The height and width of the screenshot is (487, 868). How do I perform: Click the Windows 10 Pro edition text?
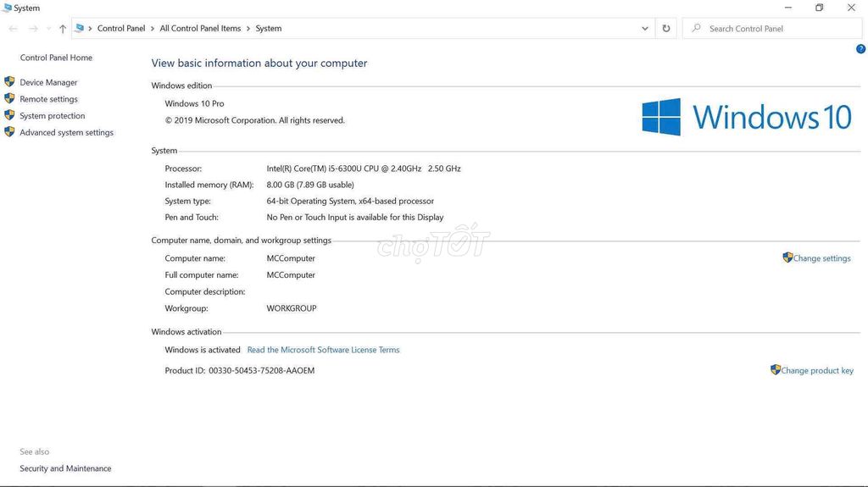click(194, 103)
